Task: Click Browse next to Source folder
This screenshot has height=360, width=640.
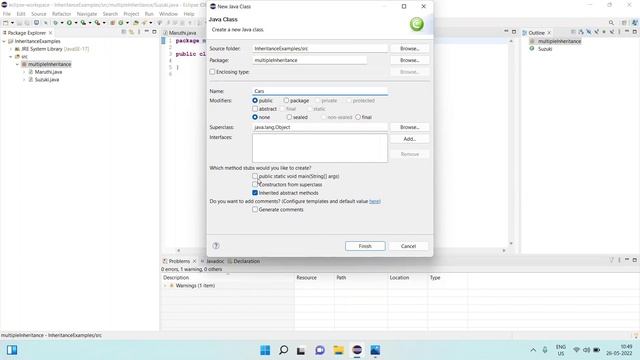Action: point(409,49)
